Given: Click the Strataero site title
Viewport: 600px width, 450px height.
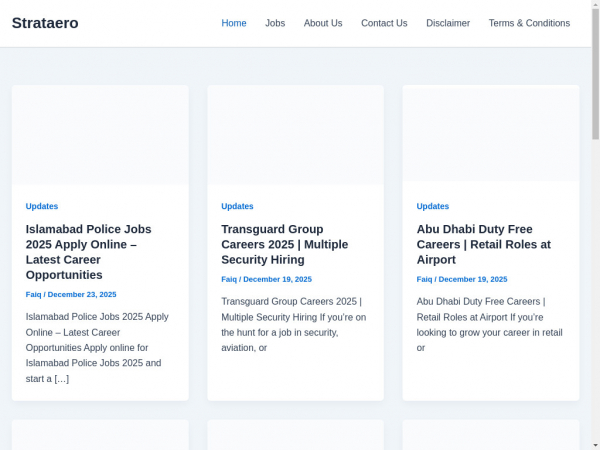Looking at the screenshot, I should (45, 23).
